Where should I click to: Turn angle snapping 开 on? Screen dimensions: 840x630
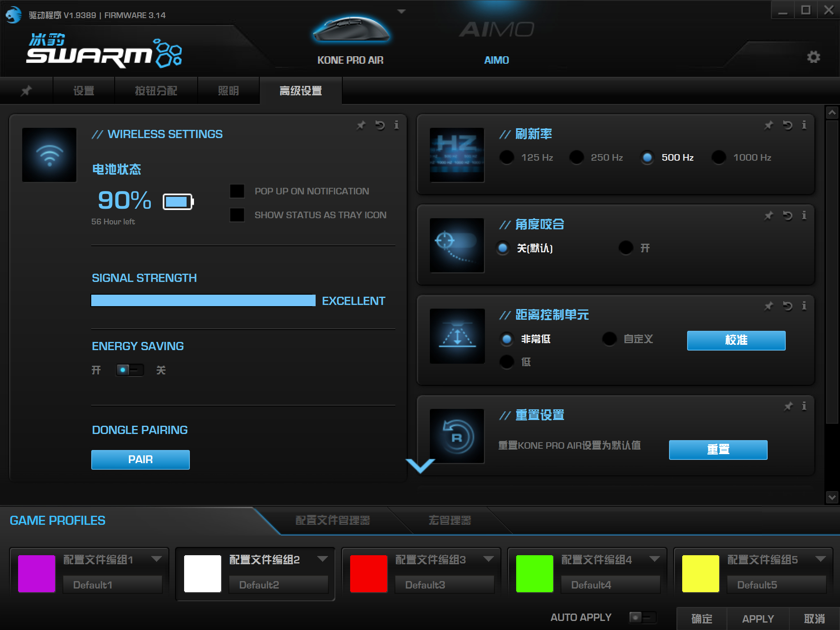point(625,248)
